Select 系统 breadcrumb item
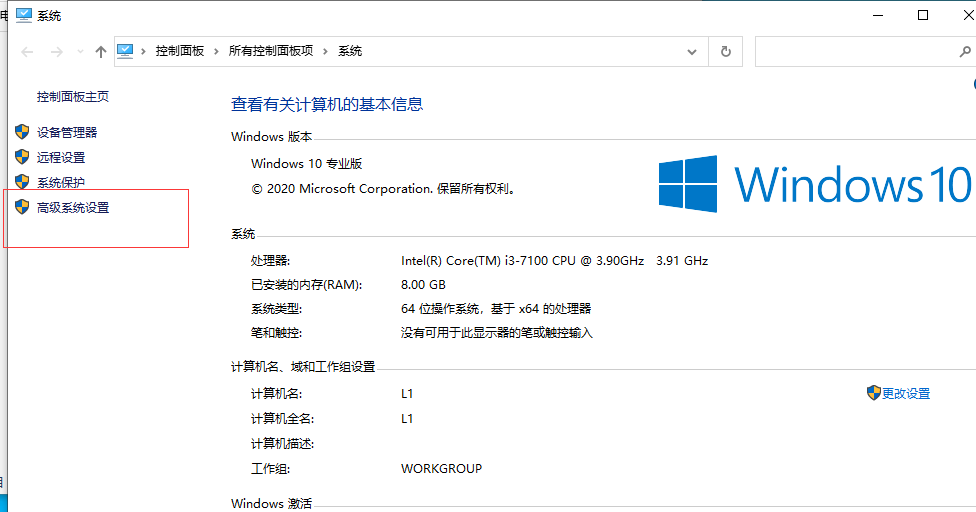 (350, 51)
